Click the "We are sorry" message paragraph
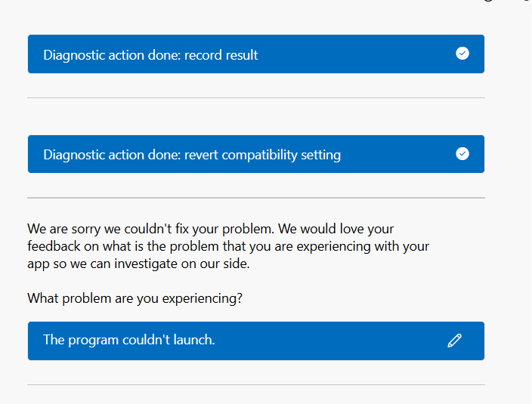532x404 pixels. click(227, 247)
